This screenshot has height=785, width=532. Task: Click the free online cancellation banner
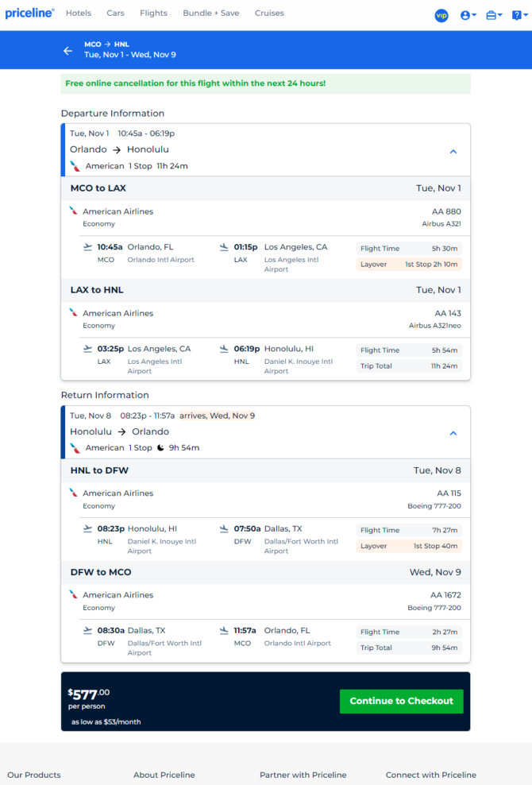266,83
